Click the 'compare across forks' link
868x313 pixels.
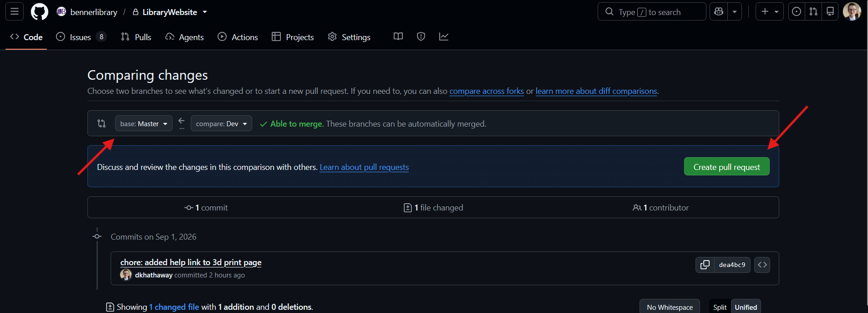487,91
